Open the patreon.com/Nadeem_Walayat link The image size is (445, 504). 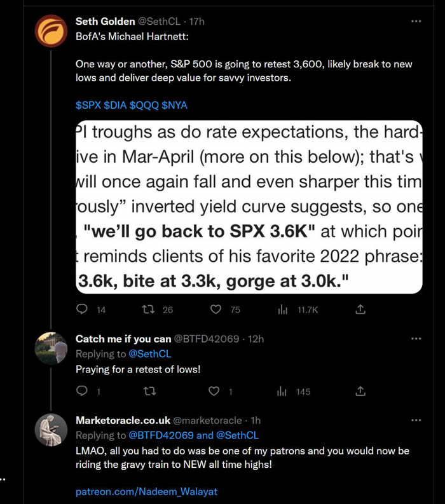click(147, 491)
